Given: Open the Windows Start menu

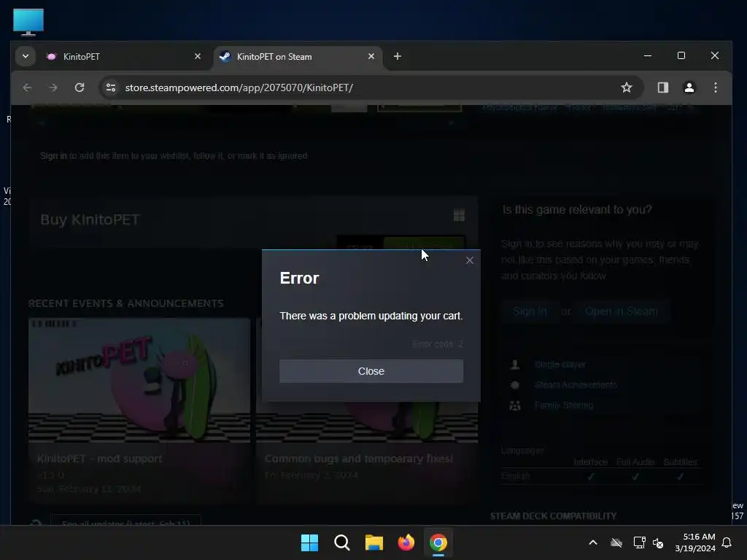Looking at the screenshot, I should pos(309,542).
